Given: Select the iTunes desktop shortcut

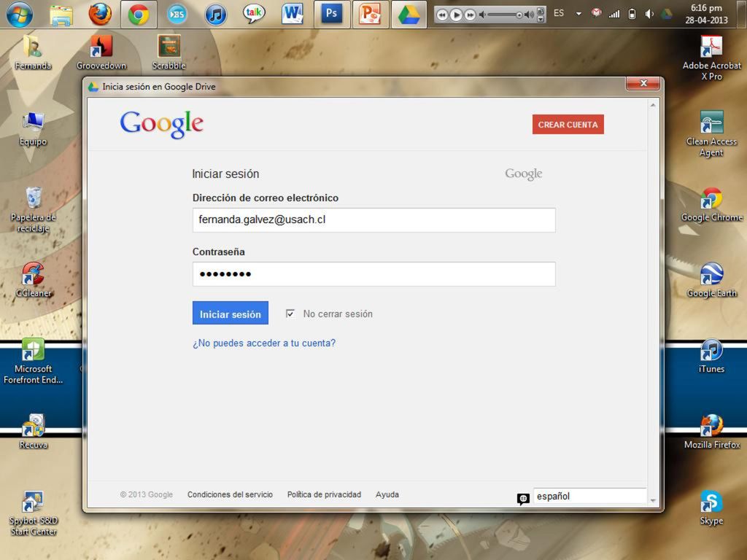Looking at the screenshot, I should [x=712, y=356].
